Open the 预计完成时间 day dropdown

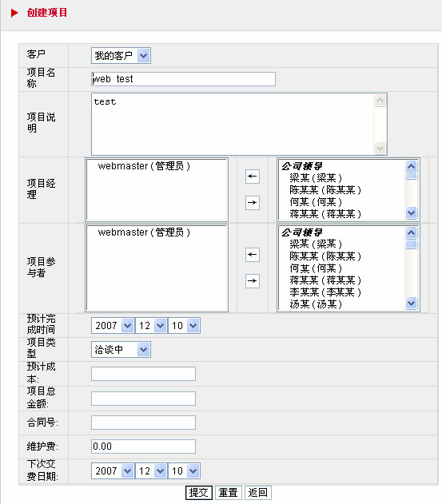(x=184, y=326)
